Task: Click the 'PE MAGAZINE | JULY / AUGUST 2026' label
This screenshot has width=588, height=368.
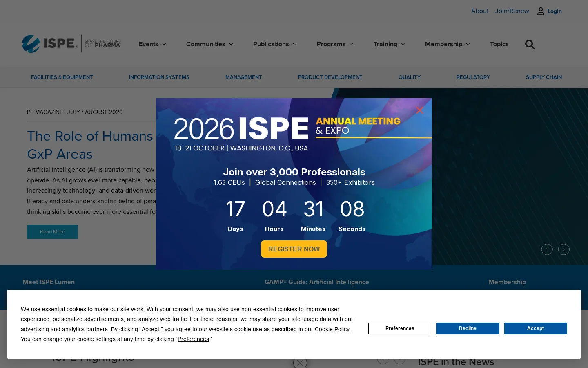Action: [x=75, y=112]
